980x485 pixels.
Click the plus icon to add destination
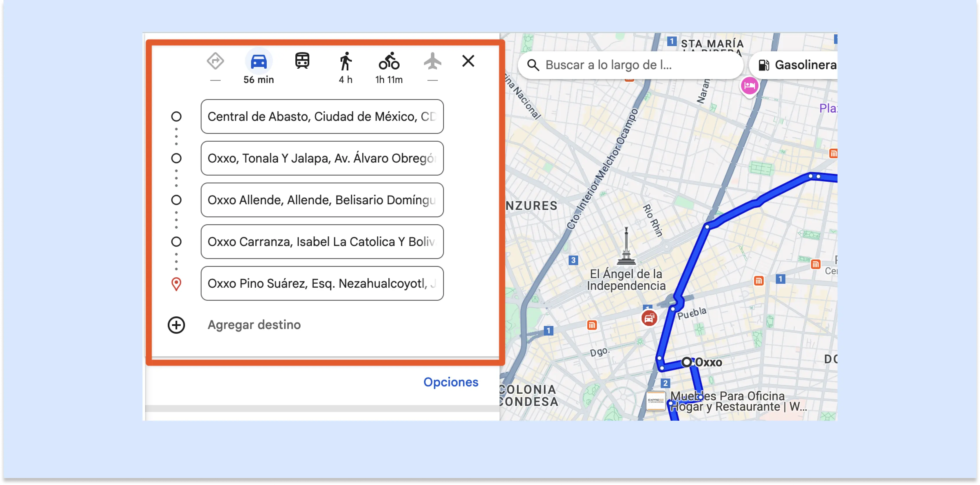click(x=176, y=325)
